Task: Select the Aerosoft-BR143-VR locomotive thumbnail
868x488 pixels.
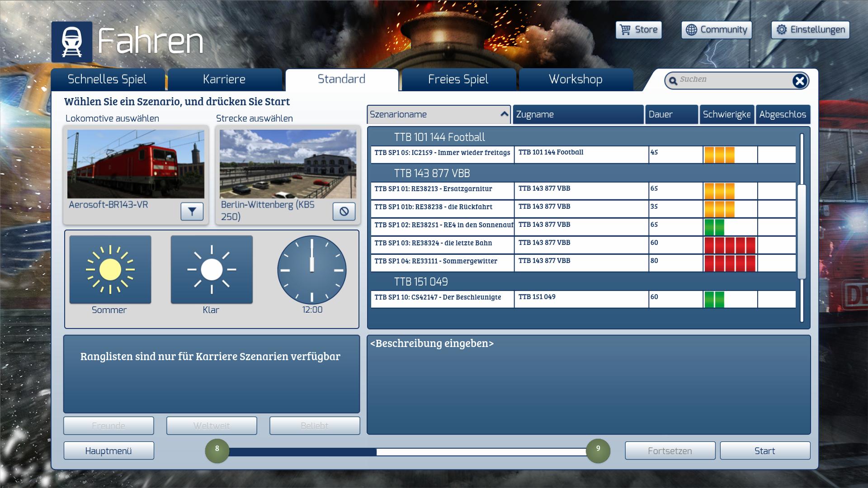Action: point(136,164)
